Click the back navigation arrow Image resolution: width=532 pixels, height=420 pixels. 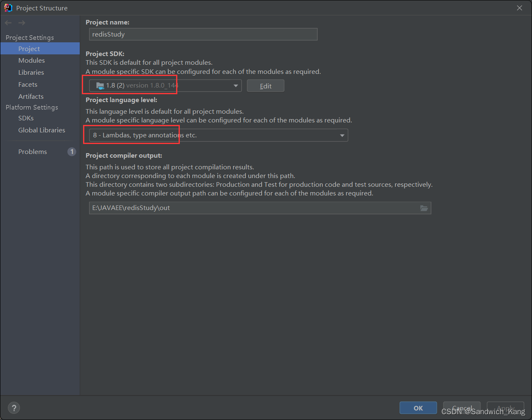(x=7, y=22)
